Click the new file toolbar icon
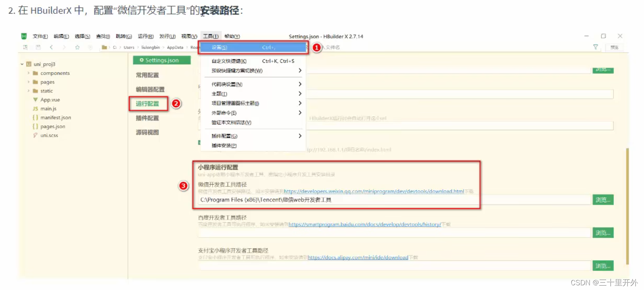The image size is (644, 290). coord(25,47)
